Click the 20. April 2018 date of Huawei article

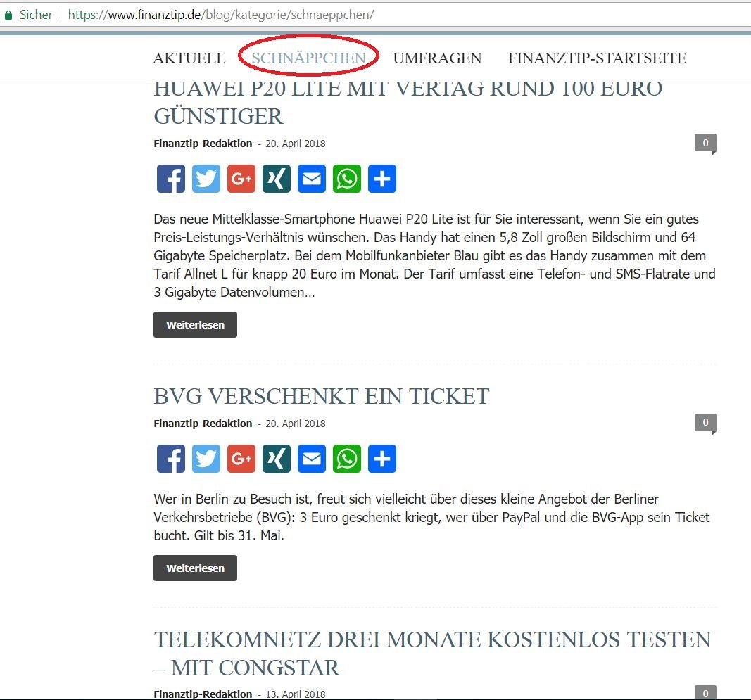tap(296, 144)
